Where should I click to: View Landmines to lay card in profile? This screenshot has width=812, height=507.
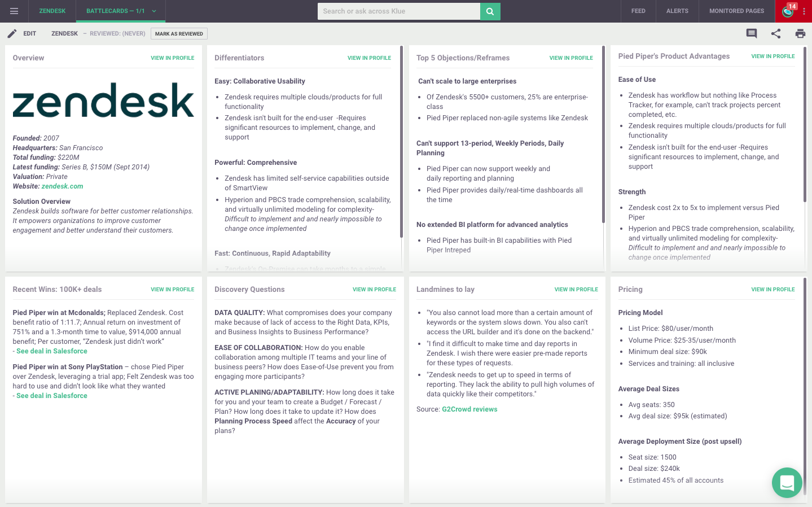(576, 290)
